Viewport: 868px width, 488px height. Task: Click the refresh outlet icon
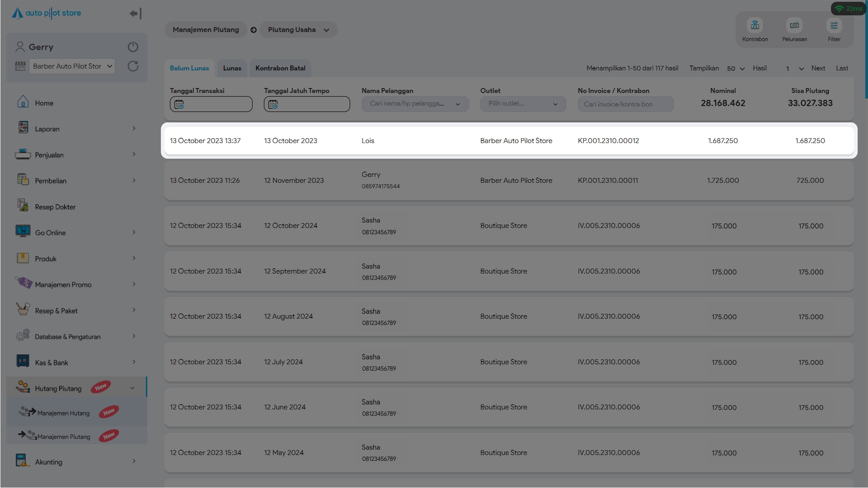point(133,66)
